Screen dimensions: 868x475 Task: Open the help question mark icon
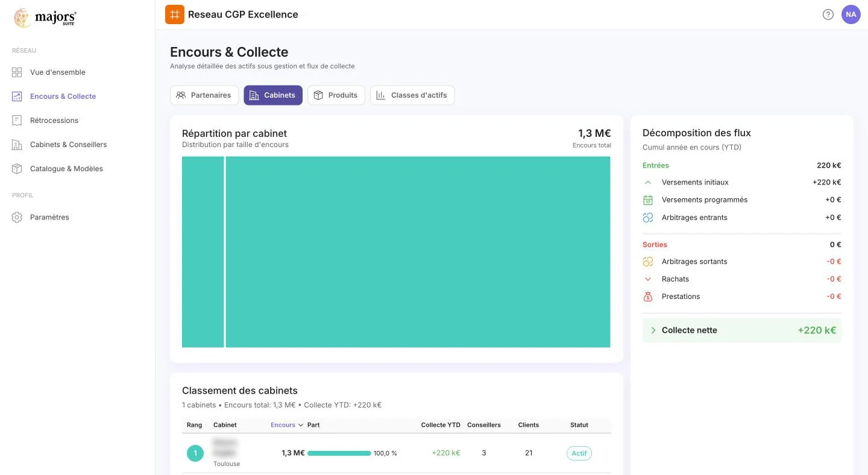(x=828, y=14)
